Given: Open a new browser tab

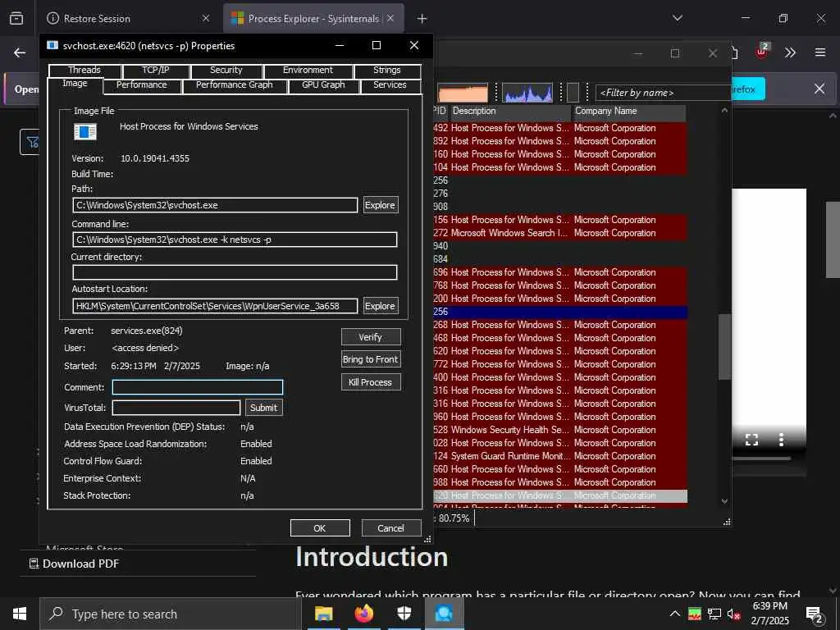Looking at the screenshot, I should tap(422, 19).
